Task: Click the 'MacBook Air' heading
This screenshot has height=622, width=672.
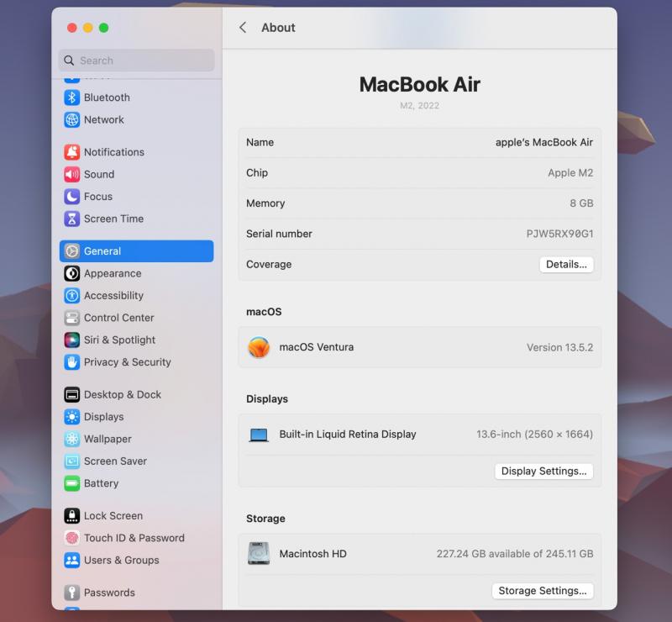Action: pos(419,84)
